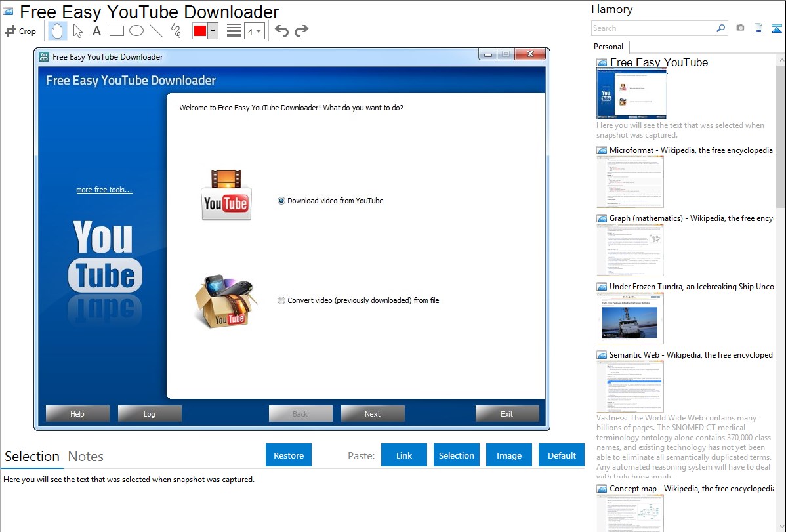Click the Welcome to Free Easy YouTube Downloader text
Image resolution: width=786 pixels, height=532 pixels.
pyautogui.click(x=291, y=108)
